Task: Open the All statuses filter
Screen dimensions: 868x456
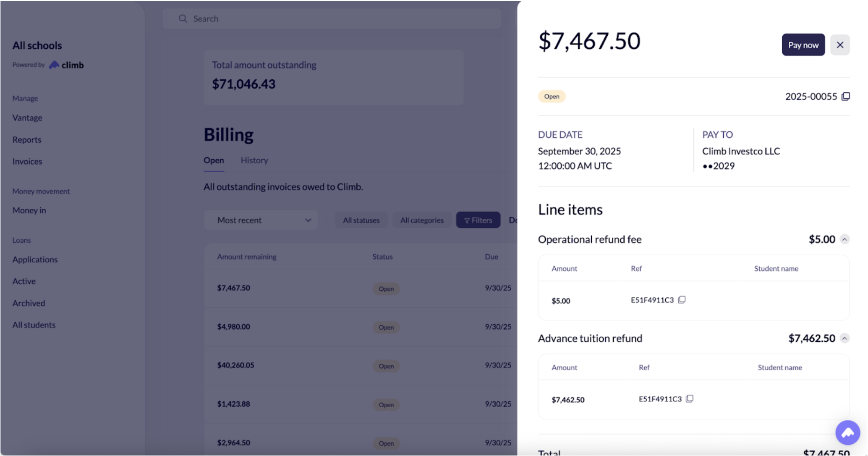Action: (x=361, y=220)
